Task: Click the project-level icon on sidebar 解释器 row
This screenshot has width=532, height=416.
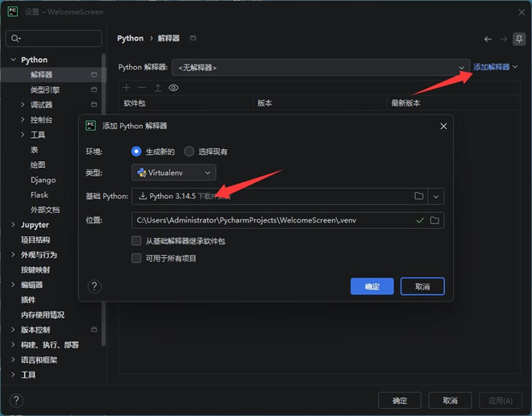Action: (94, 75)
